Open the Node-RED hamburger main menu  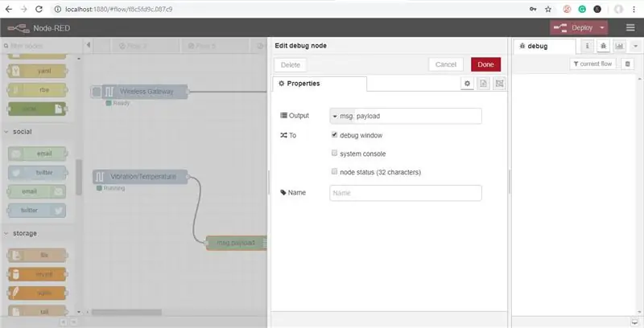click(x=630, y=27)
